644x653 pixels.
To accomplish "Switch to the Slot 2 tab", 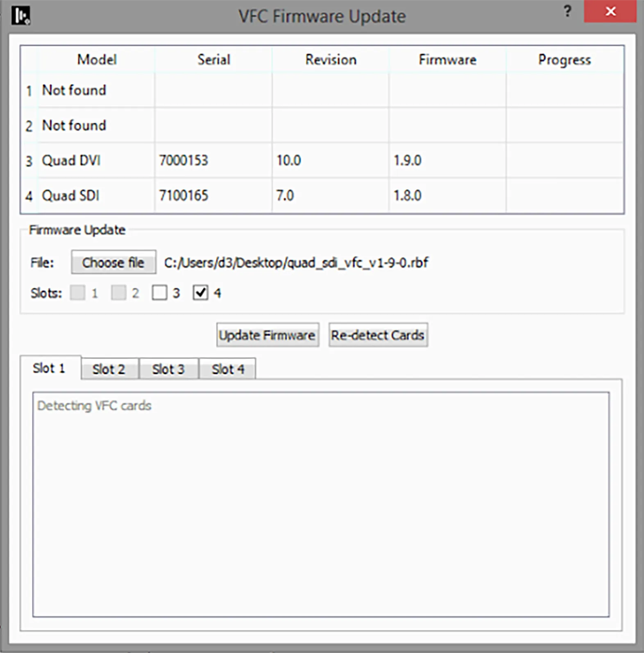I will tap(109, 369).
